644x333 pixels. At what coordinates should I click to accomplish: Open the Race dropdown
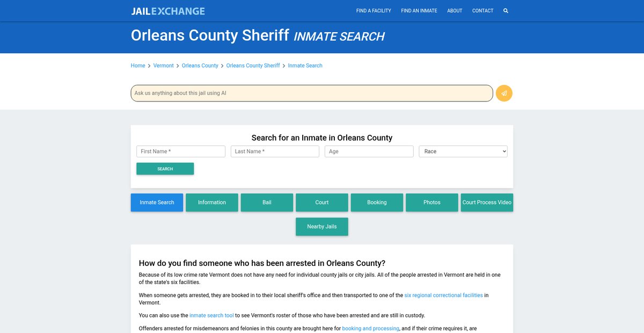[463, 151]
